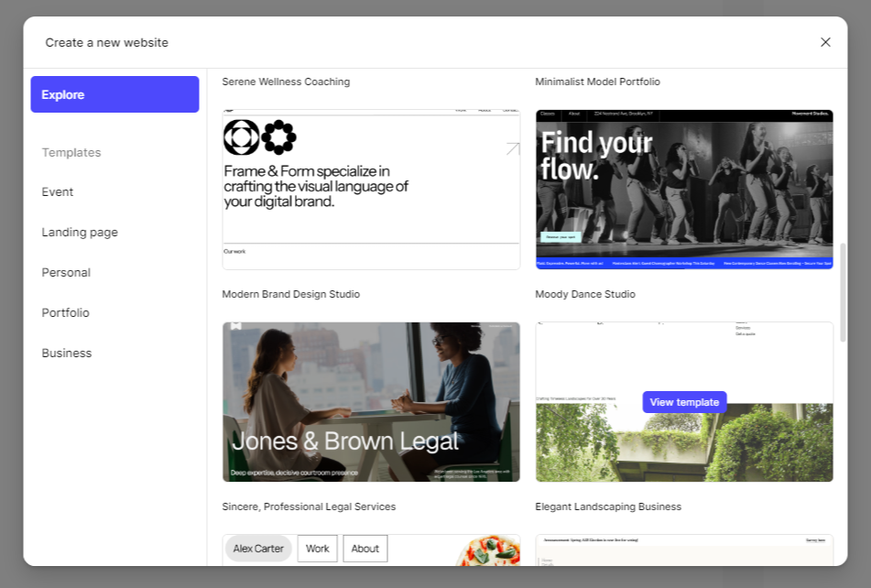The image size is (871, 588).
Task: Click the Minimalist Model Portfolio title
Action: pyautogui.click(x=598, y=82)
